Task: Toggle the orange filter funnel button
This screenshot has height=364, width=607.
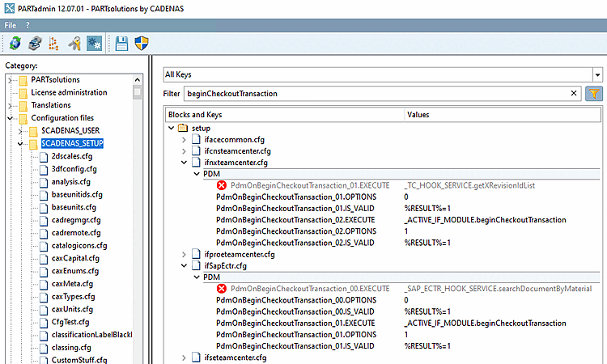Action: coord(594,94)
